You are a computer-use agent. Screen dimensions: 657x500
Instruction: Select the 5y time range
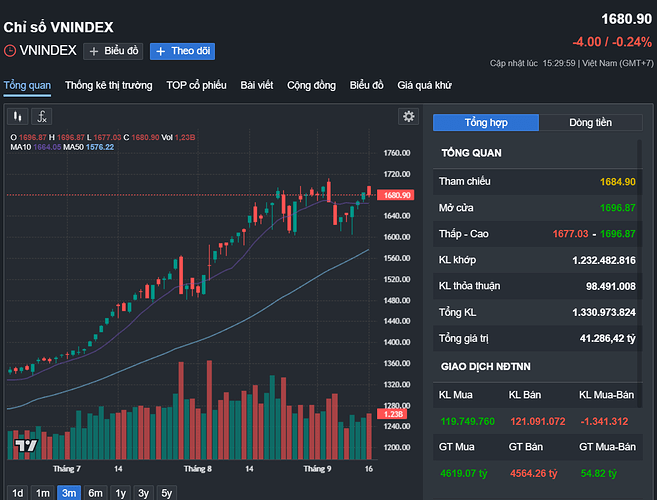click(167, 492)
